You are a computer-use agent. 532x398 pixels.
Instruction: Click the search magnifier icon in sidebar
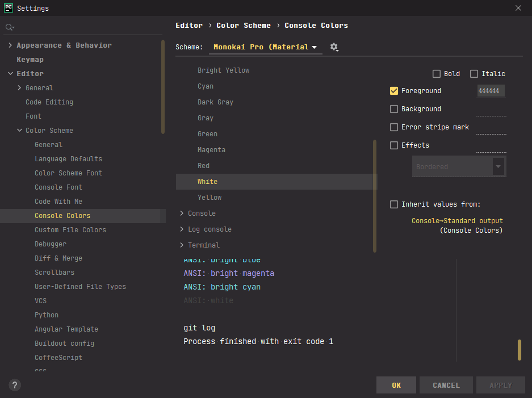tap(9, 27)
